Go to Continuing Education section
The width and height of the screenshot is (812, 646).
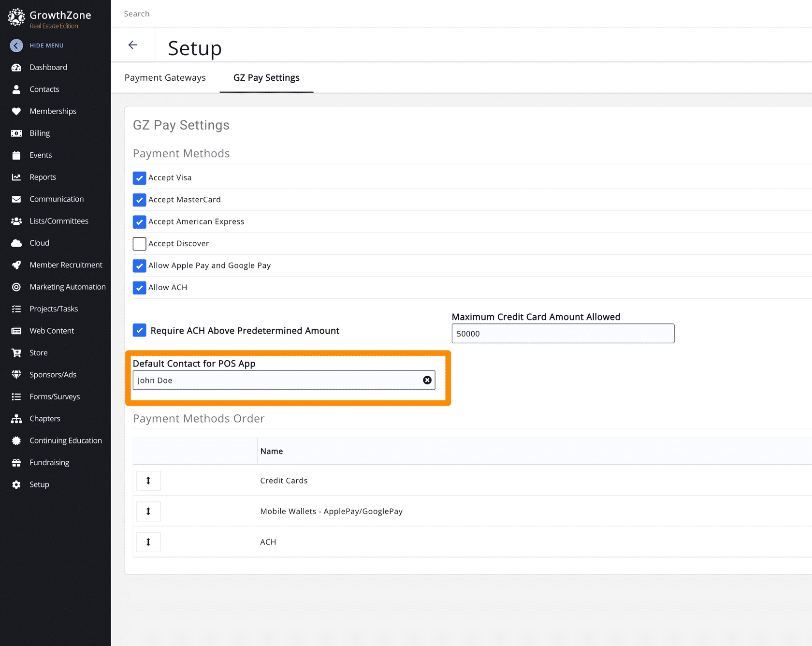pyautogui.click(x=65, y=440)
